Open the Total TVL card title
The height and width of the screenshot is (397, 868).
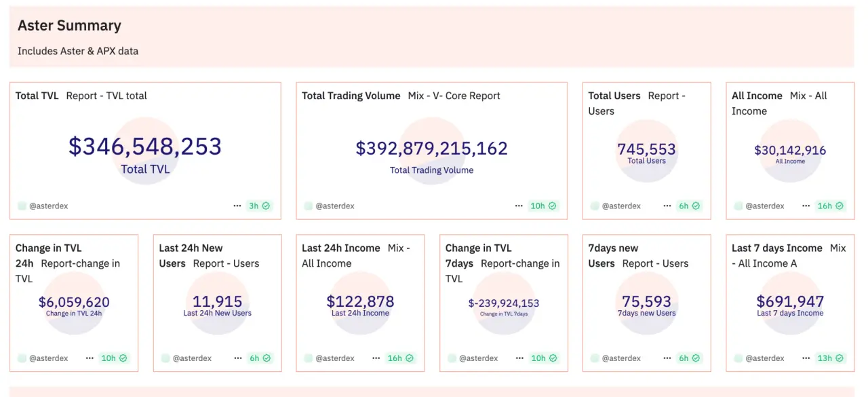(37, 96)
